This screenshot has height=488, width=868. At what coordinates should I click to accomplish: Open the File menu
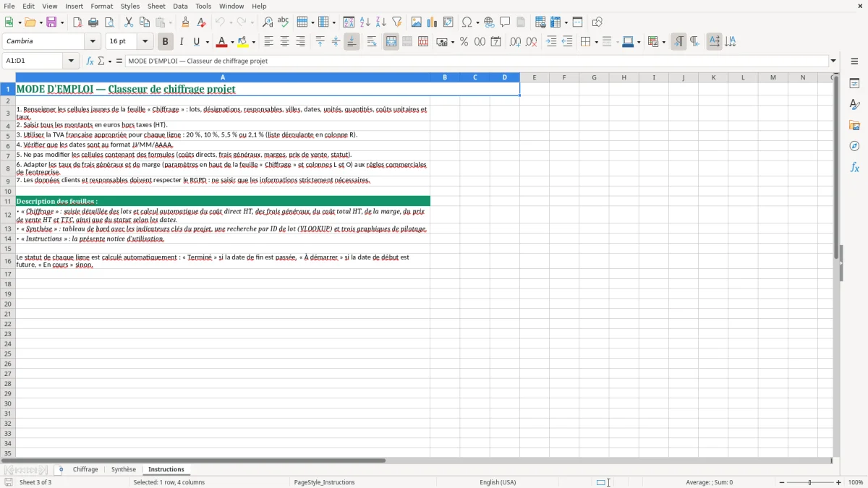coord(9,6)
